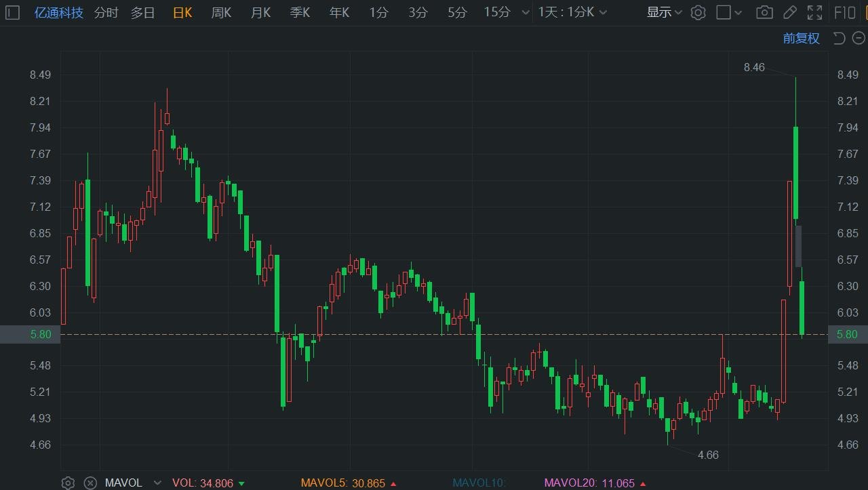Open the F10 company info page
Viewport: 868px width, 490px height.
[x=845, y=12]
